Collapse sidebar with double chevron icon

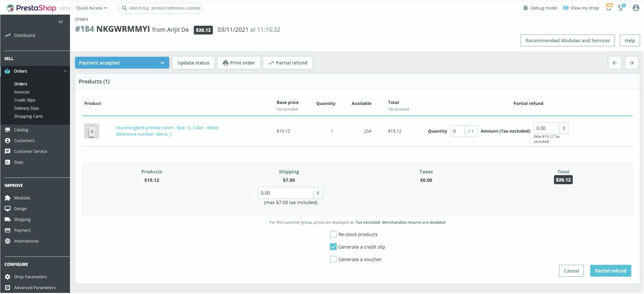point(61,22)
